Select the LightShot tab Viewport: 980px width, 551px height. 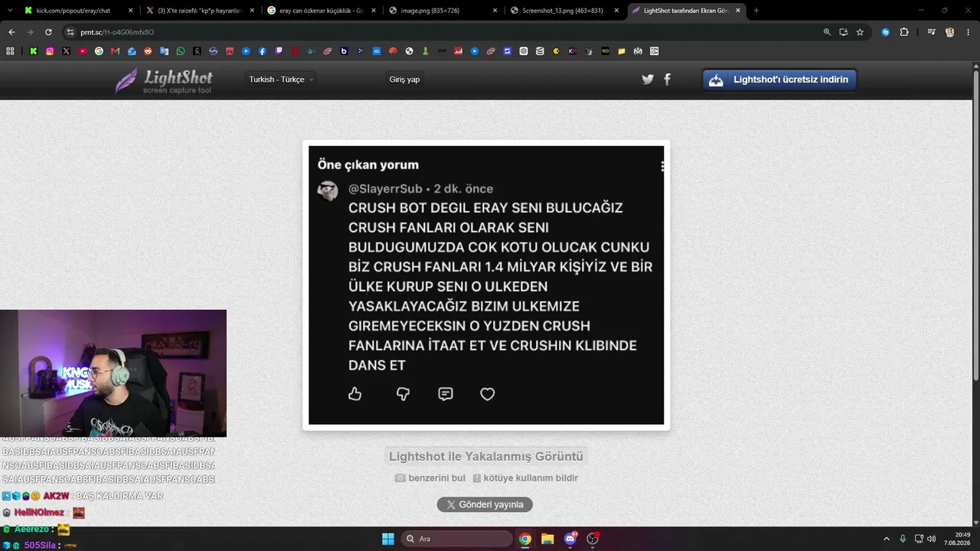[685, 11]
